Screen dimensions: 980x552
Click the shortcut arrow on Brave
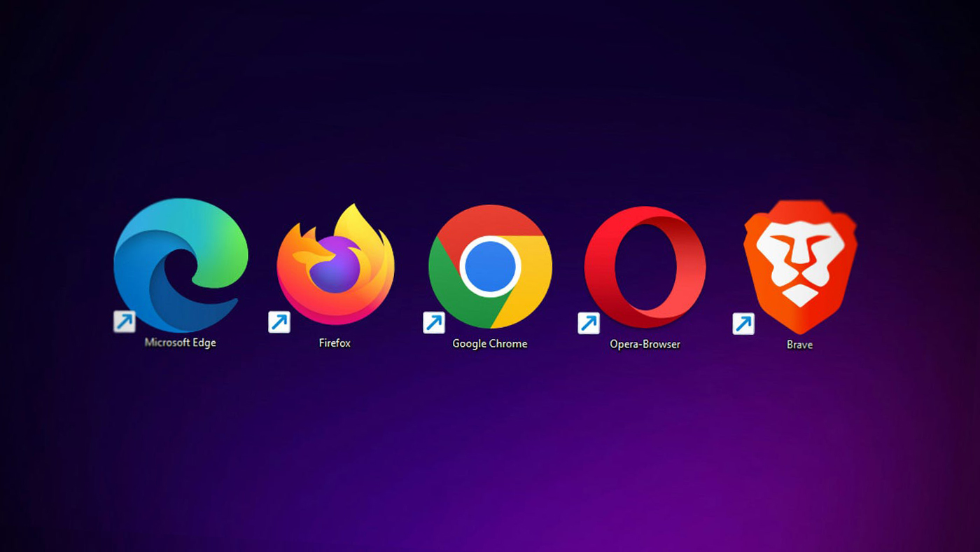[x=743, y=324]
